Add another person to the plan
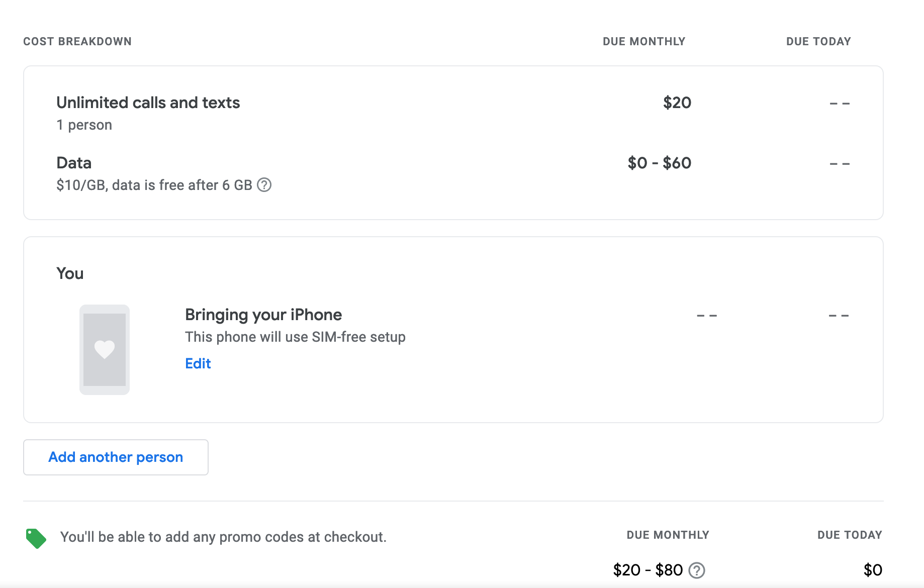This screenshot has height=588, width=924. 116,457
